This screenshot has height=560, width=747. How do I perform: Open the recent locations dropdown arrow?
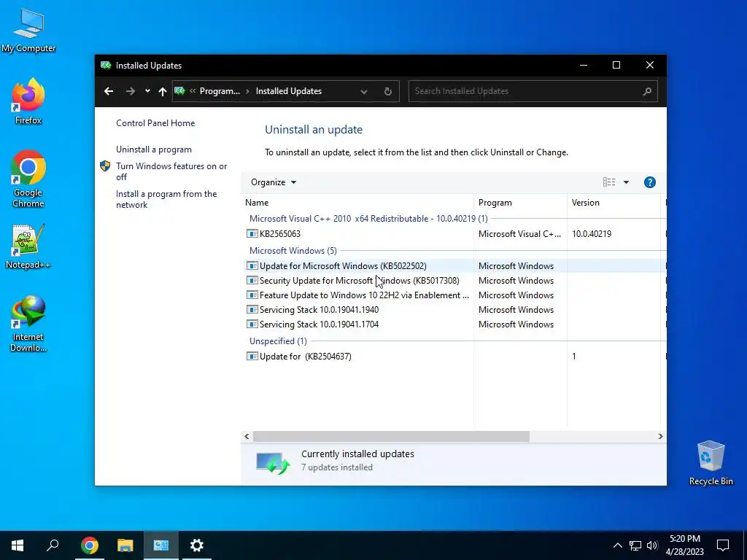click(147, 91)
